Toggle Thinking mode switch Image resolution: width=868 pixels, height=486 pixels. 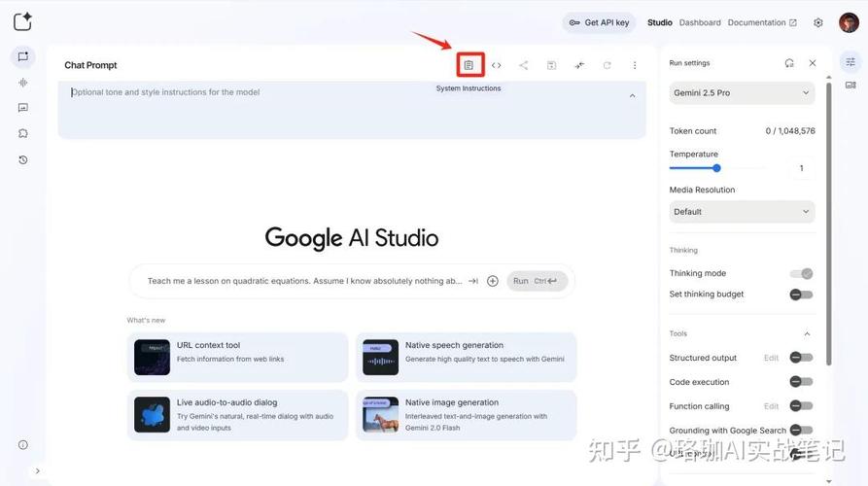click(801, 273)
